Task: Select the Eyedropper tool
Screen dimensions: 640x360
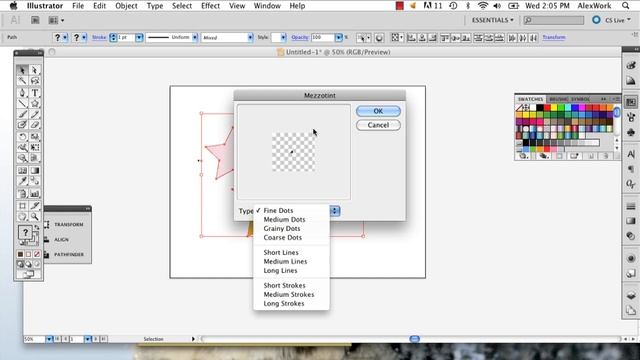Action: 22,181
